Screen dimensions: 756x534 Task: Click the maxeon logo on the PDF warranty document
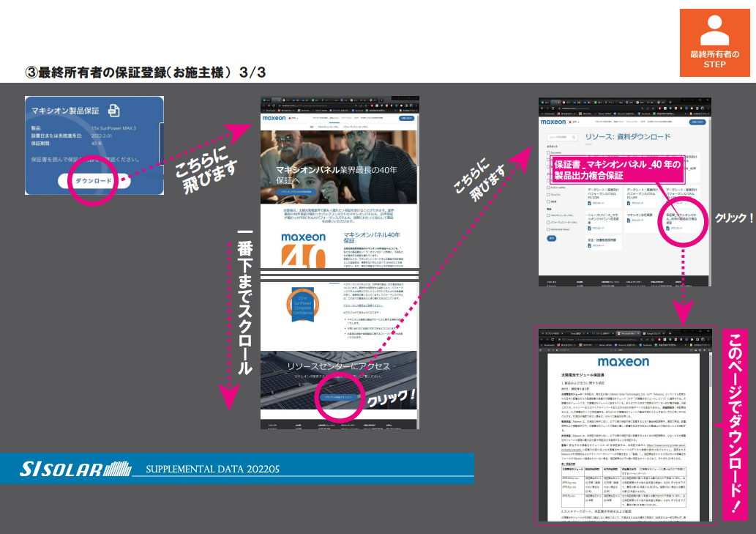pyautogui.click(x=623, y=362)
